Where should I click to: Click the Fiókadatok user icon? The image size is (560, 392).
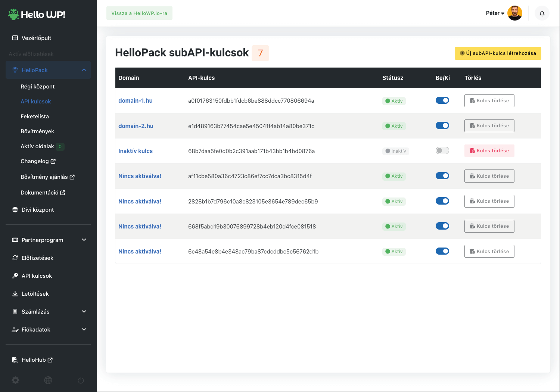tap(15, 329)
